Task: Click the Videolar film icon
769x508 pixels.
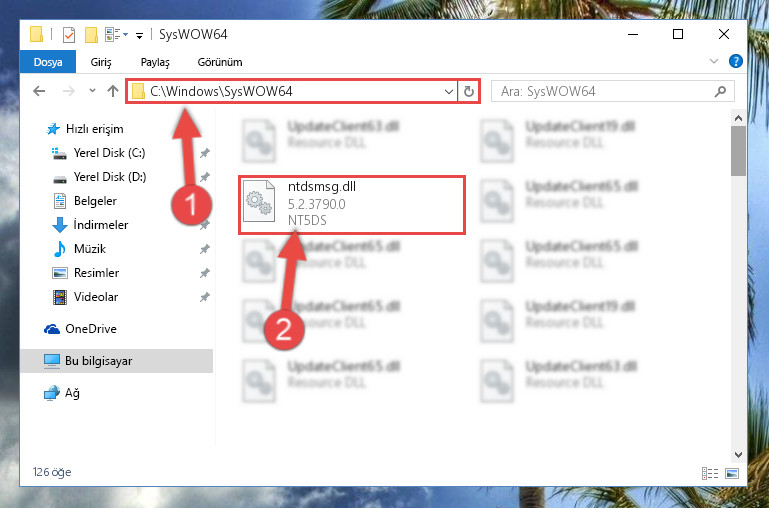Action: click(59, 297)
